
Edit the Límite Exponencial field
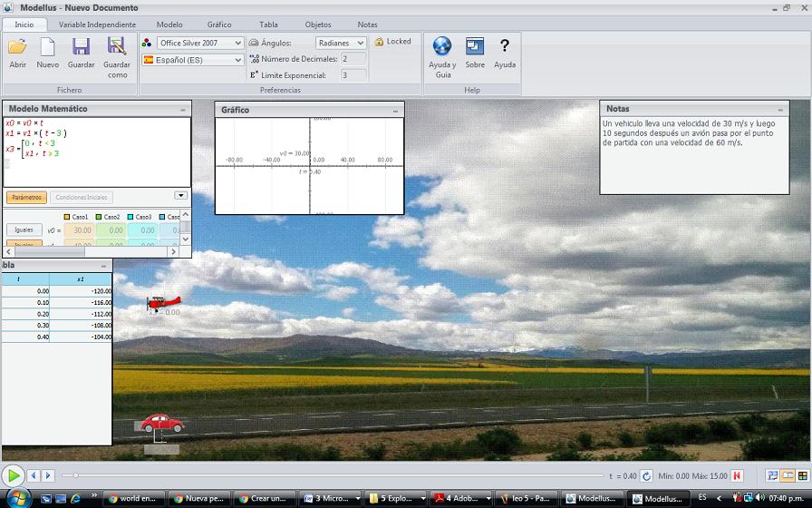[x=353, y=75]
